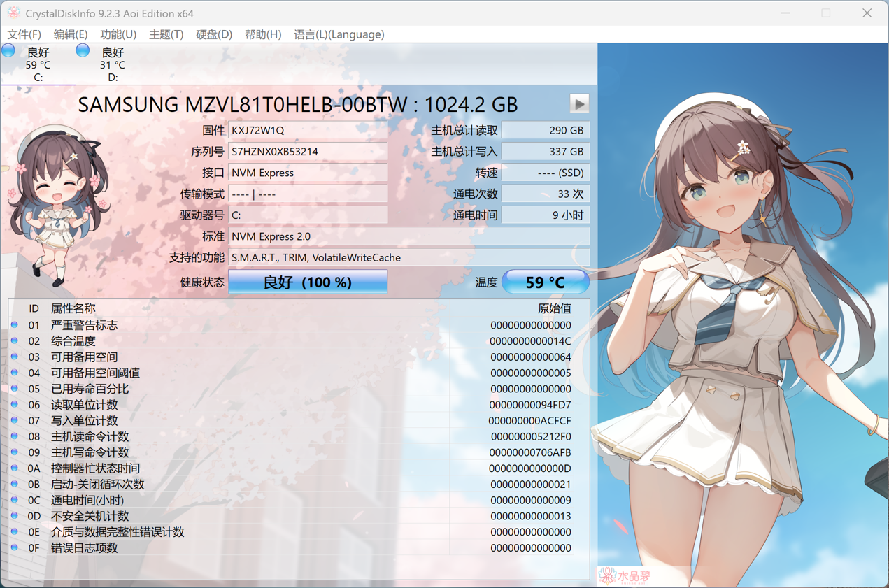The width and height of the screenshot is (889, 588).
Task: Click the status dot for 错误日志项数 row
Action: point(15,547)
